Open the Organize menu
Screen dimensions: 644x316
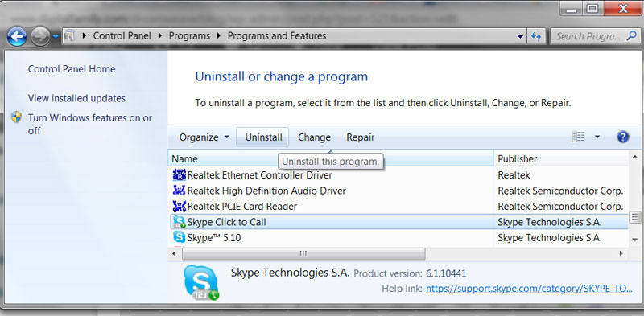click(204, 137)
